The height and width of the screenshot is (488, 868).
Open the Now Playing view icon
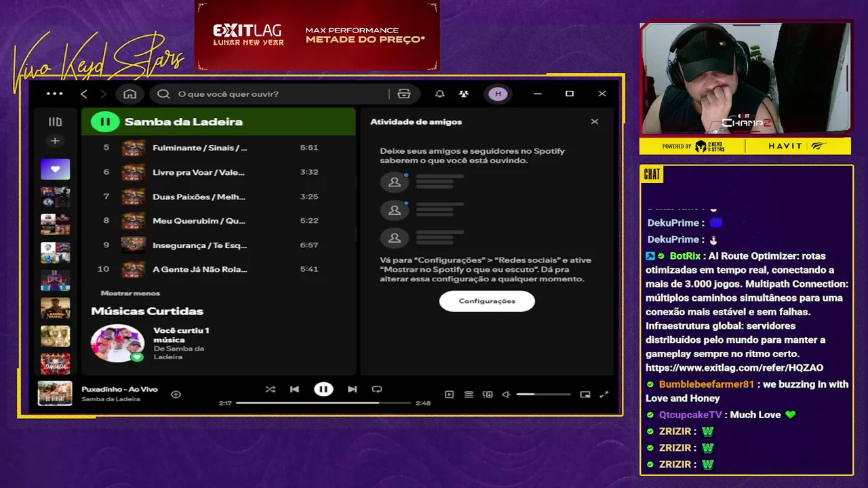coord(449,394)
